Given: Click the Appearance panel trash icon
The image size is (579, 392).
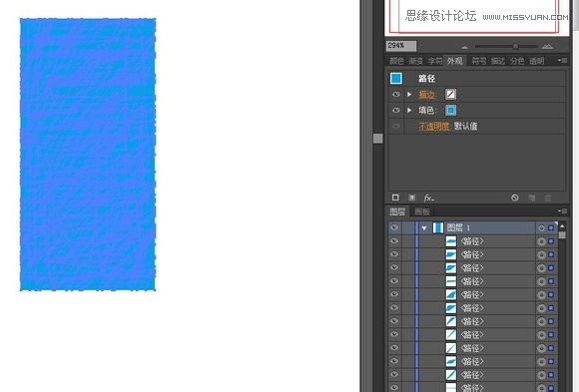Looking at the screenshot, I should tap(548, 197).
